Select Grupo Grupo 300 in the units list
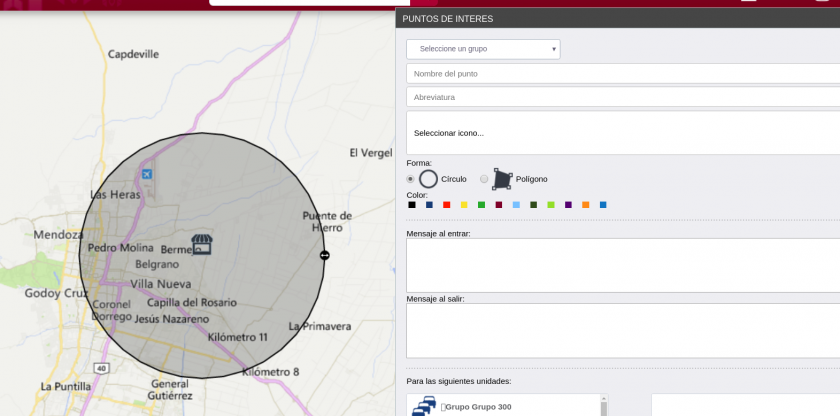 (x=476, y=407)
